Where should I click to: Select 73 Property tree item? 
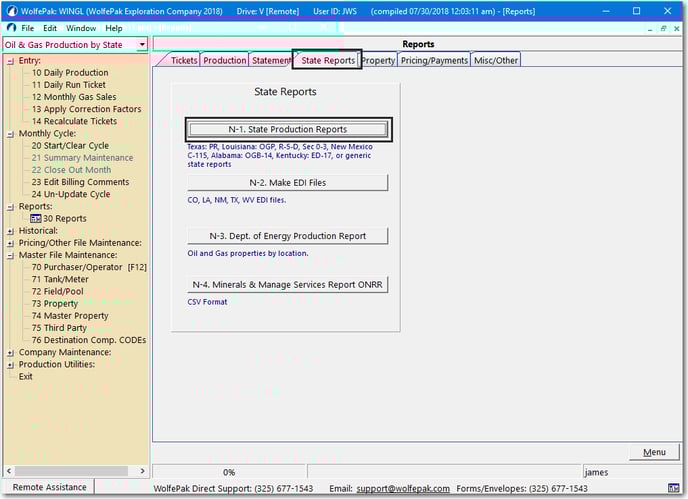[54, 304]
